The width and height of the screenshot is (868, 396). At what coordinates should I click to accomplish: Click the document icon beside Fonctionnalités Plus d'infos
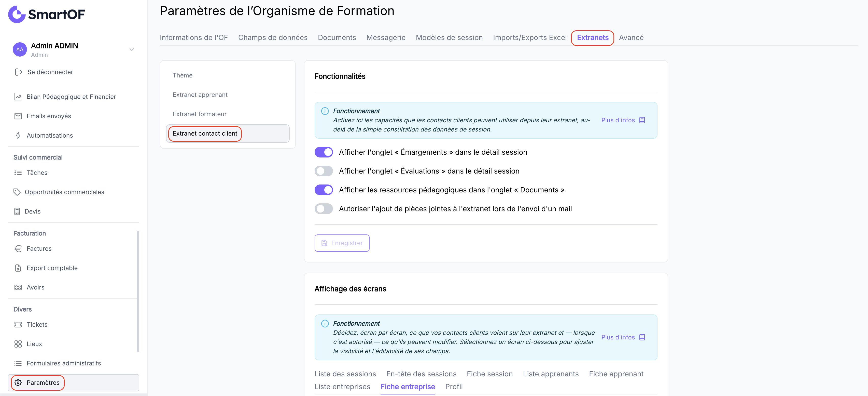642,120
